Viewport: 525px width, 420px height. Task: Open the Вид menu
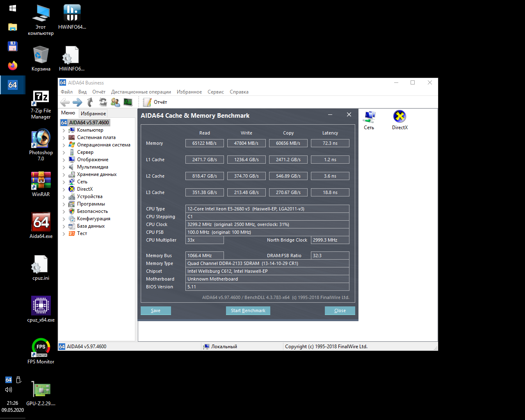tap(82, 92)
